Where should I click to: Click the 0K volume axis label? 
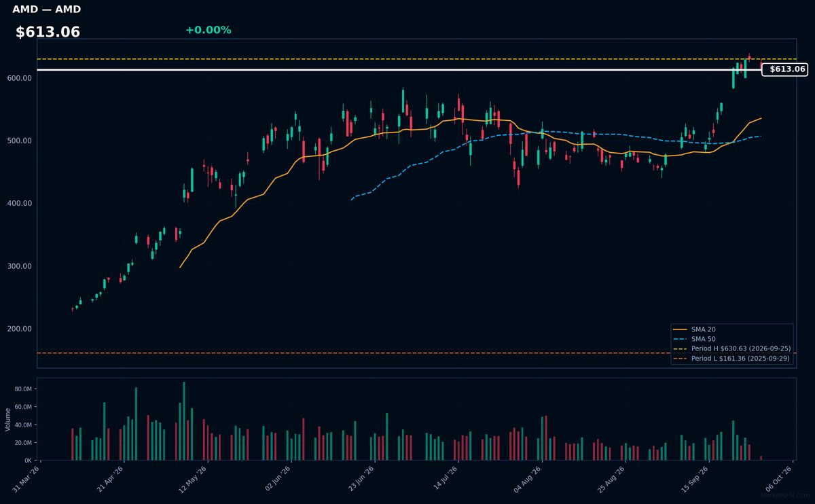pyautogui.click(x=28, y=461)
